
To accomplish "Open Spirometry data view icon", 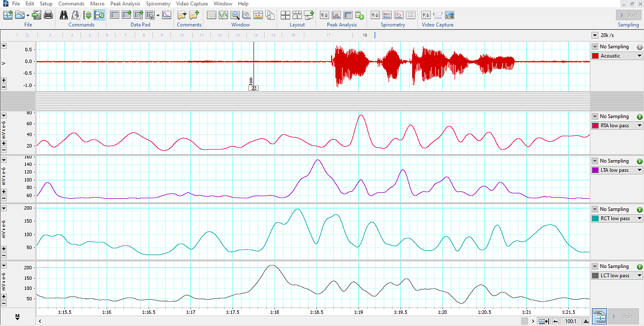I will (x=387, y=15).
